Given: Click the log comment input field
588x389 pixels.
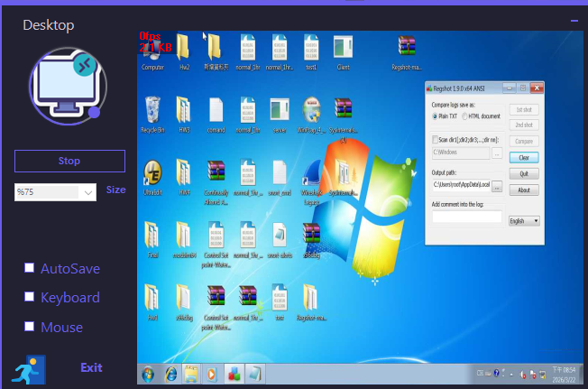Looking at the screenshot, I should [x=466, y=218].
